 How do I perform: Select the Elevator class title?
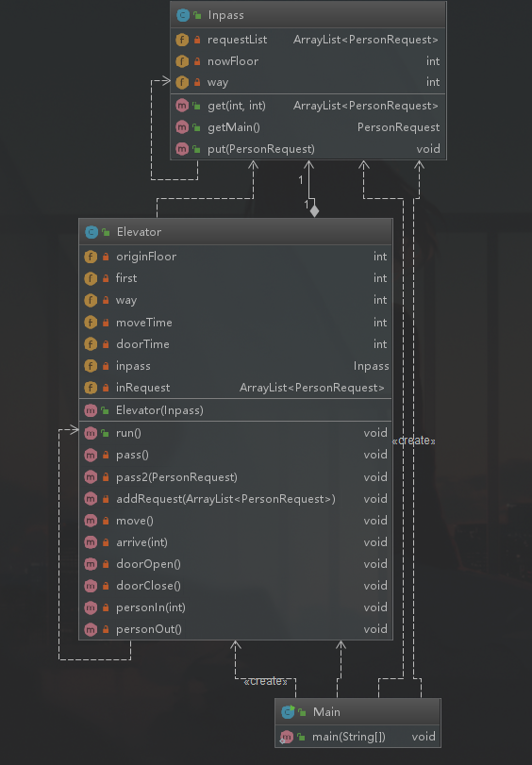click(x=139, y=232)
